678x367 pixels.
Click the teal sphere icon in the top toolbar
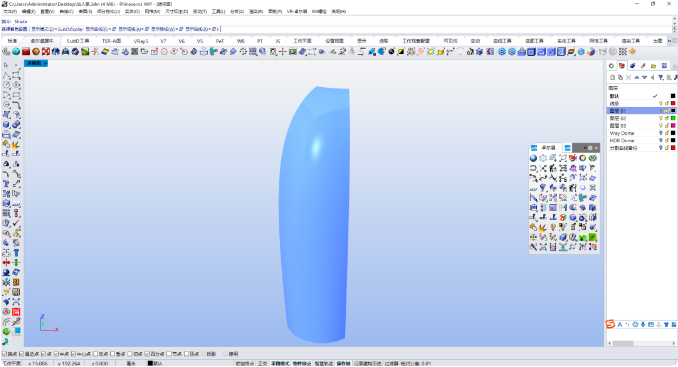point(16,51)
